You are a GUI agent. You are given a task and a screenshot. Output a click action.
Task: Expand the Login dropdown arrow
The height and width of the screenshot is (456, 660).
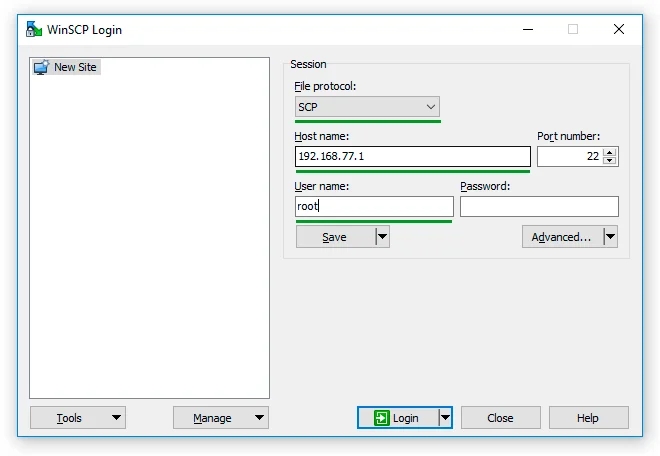click(445, 418)
